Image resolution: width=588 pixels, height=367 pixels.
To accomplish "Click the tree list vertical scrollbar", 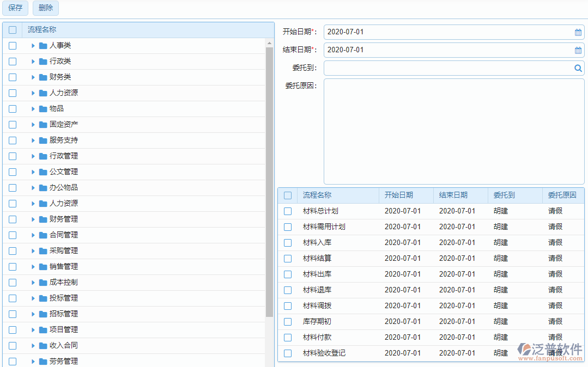I will (x=269, y=180).
